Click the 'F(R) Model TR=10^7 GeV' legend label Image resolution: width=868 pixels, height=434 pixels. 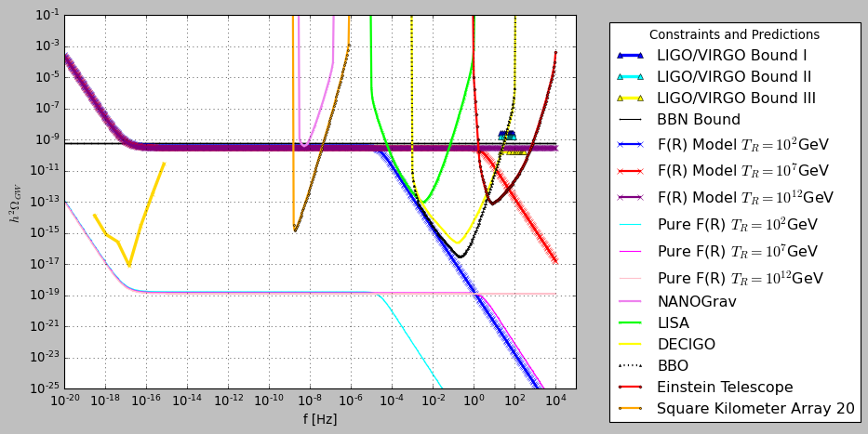pyautogui.click(x=743, y=171)
